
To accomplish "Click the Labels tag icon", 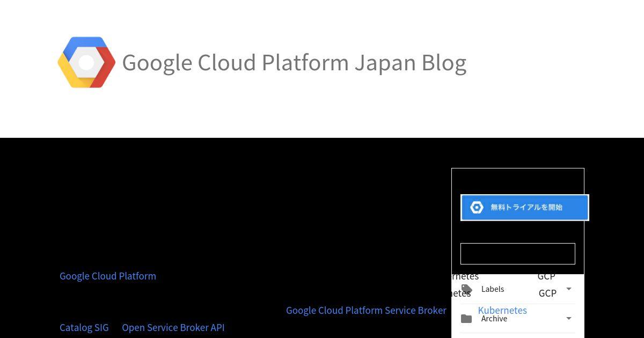I will point(467,289).
